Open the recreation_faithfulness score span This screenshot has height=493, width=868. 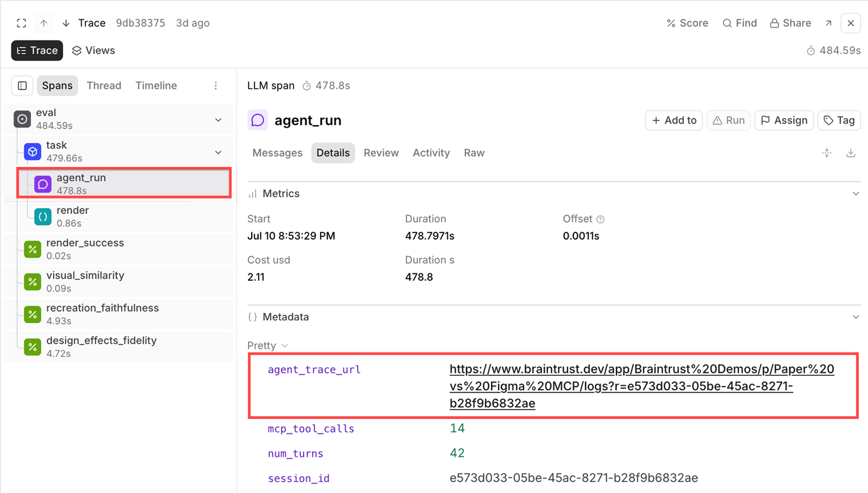coord(118,314)
